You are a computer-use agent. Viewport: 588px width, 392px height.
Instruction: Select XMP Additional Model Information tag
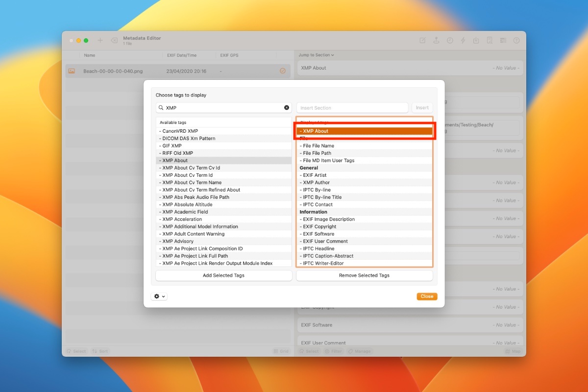[223, 226]
